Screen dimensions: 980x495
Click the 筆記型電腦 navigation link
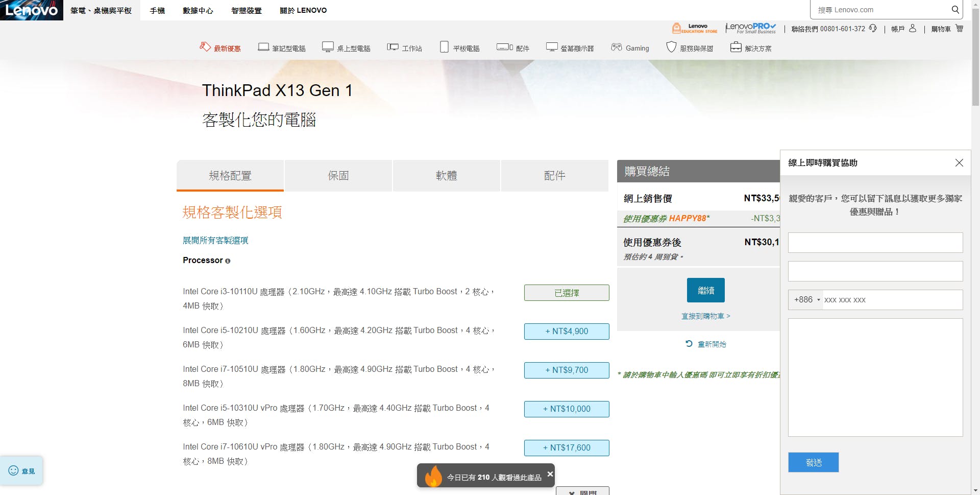pyautogui.click(x=289, y=49)
